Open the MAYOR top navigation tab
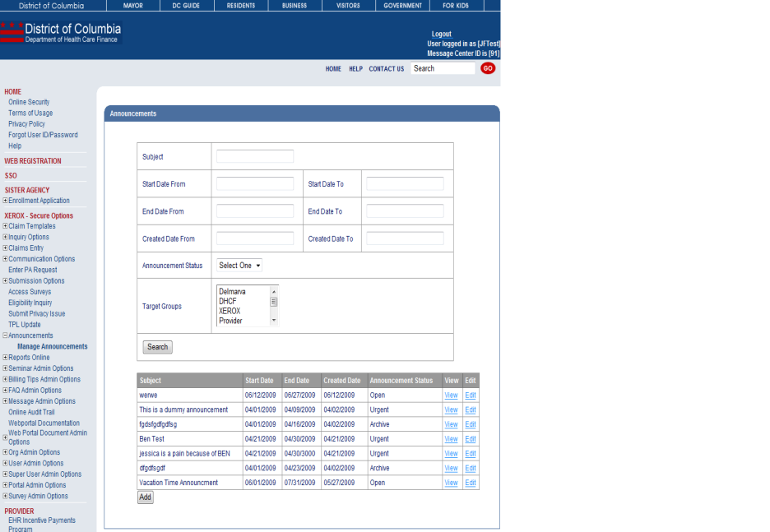 pos(132,6)
